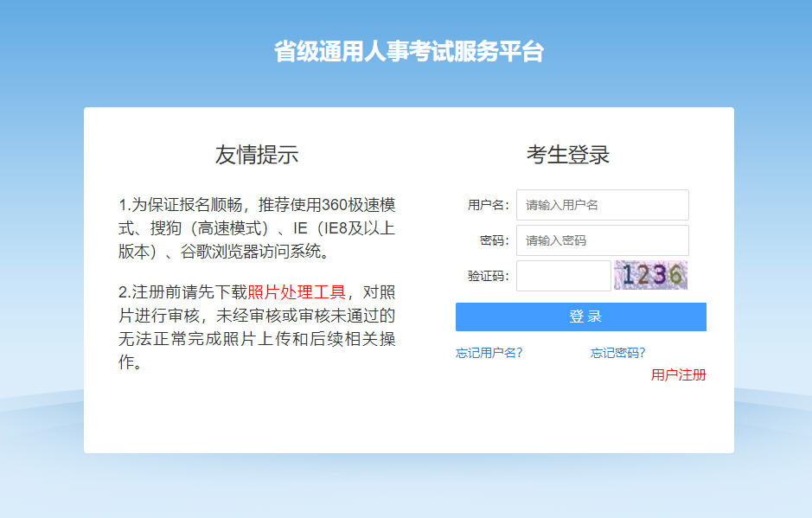Go to 用户注册 registration link
The image size is (812, 518).
coord(678,374)
